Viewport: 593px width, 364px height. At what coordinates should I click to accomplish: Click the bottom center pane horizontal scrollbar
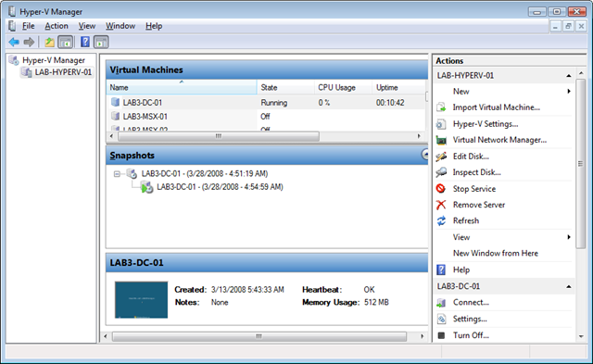[x=259, y=336]
